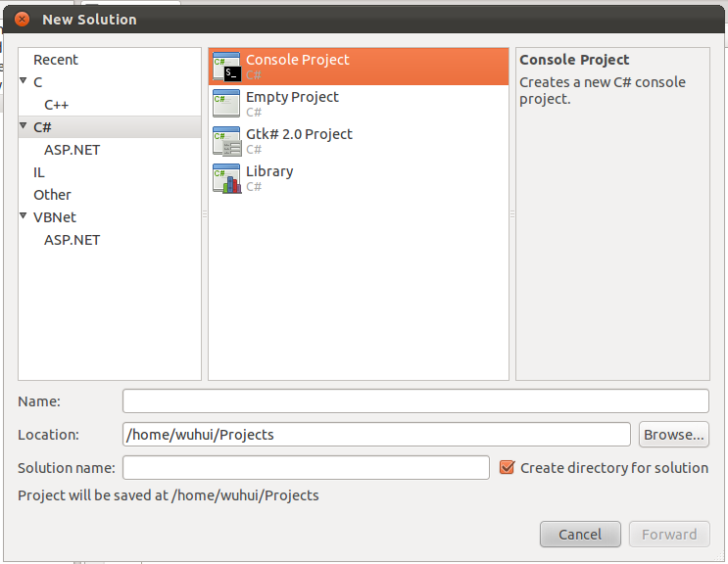The height and width of the screenshot is (564, 728).
Task: Focus the Name text field
Action: 415,401
